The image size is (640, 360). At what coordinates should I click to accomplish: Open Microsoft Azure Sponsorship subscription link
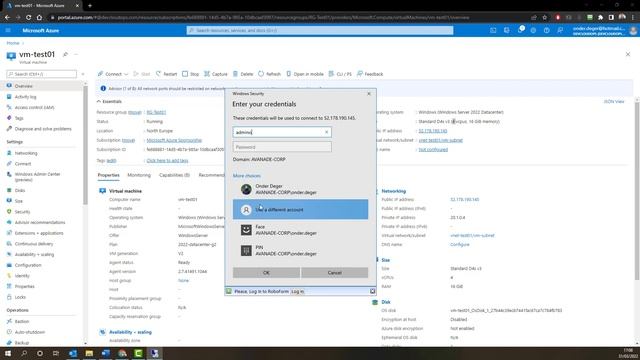coord(174,140)
